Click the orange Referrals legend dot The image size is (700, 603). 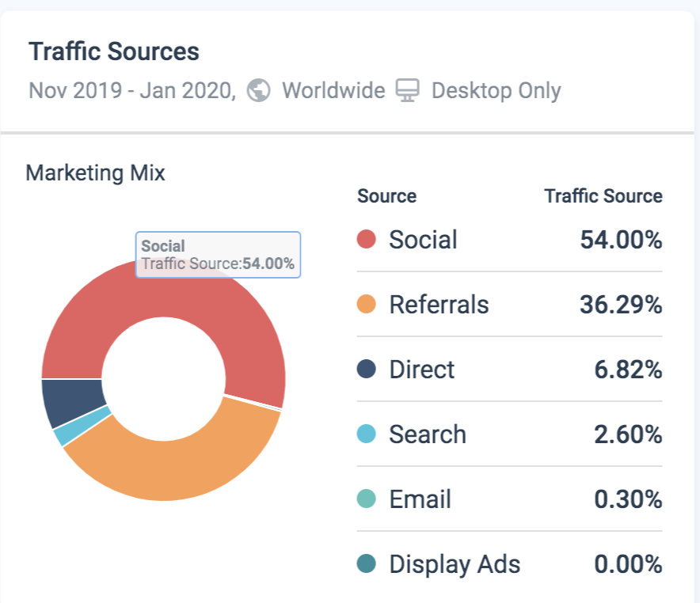point(366,305)
